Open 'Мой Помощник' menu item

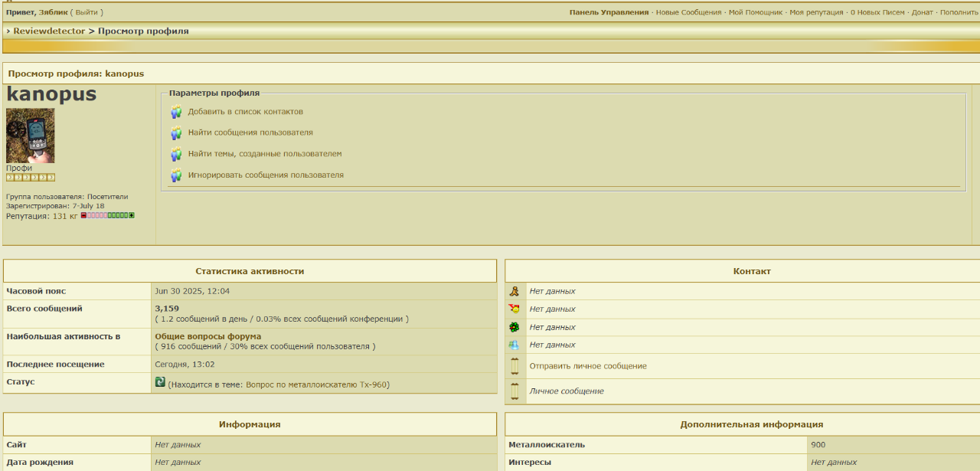[x=756, y=12]
